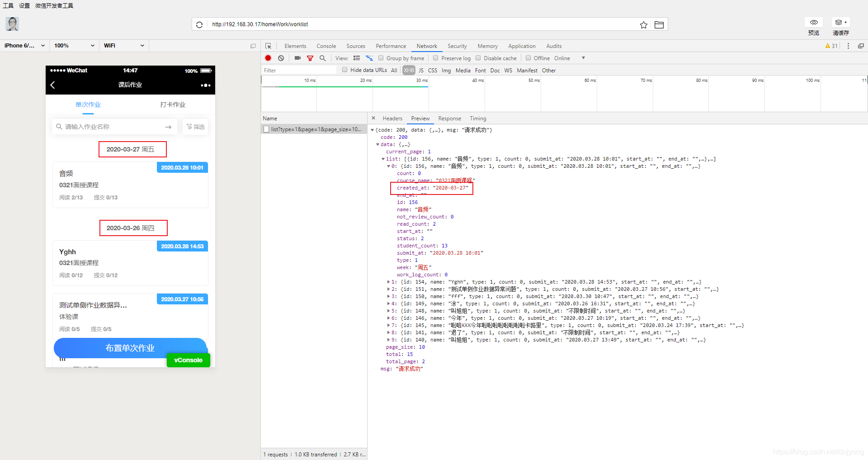868x460 pixels.
Task: Open the Yghh homework card
Action: click(130, 263)
